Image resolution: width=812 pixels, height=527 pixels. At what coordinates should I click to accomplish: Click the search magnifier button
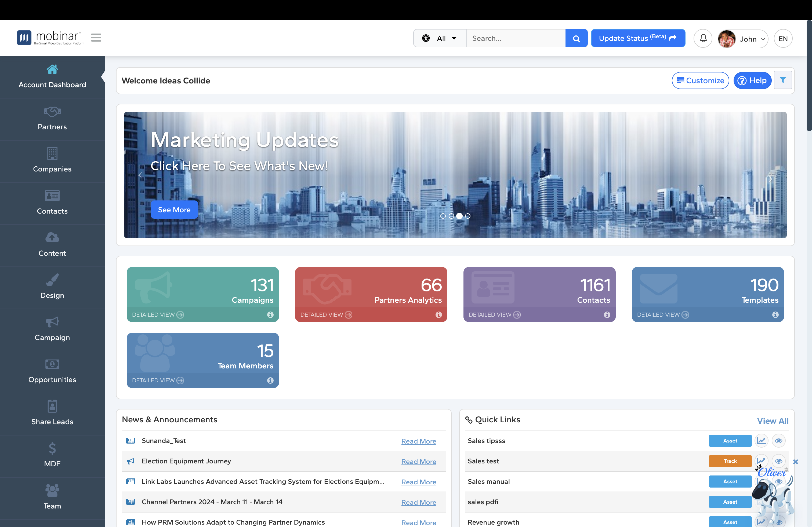pos(576,39)
